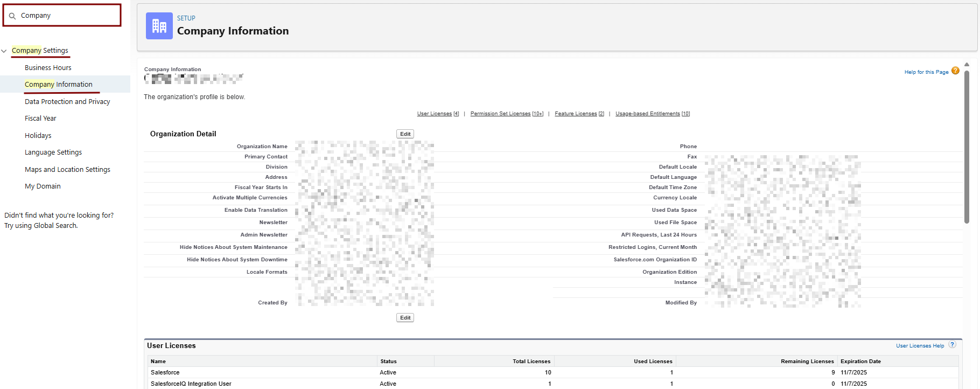Screen dimensions: 980x389
Task: Click the Quick Find search field
Action: click(x=67, y=16)
